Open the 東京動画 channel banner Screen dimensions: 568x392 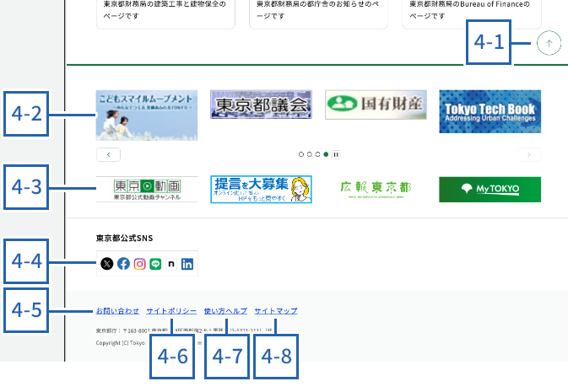click(147, 190)
